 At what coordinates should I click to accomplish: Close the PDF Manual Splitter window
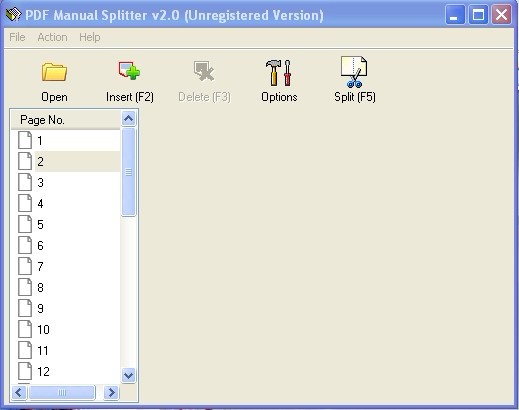pyautogui.click(x=501, y=15)
